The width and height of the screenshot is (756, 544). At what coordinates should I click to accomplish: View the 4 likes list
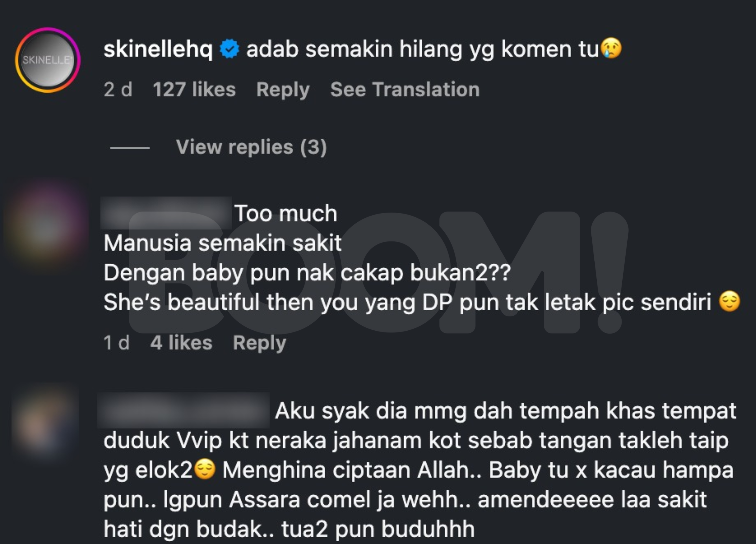181,343
